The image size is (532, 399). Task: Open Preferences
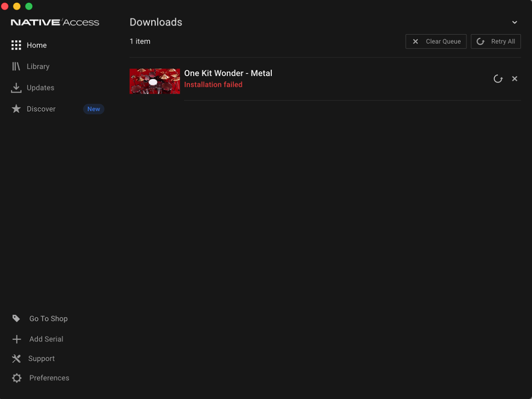49,378
